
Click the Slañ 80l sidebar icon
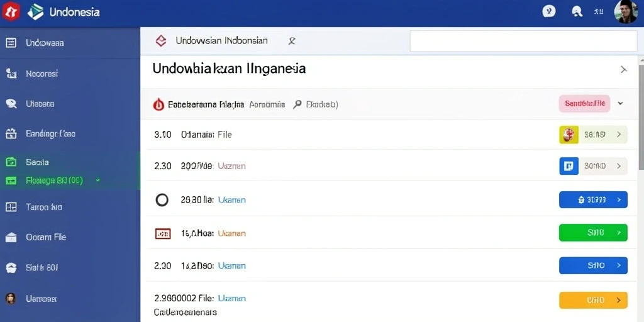click(x=11, y=268)
